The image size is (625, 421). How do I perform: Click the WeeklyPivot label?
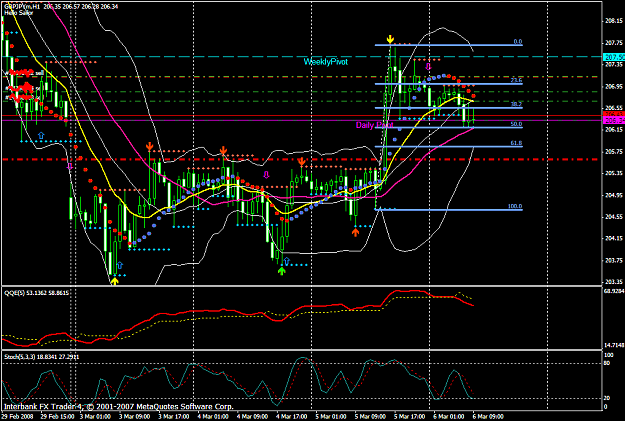326,62
